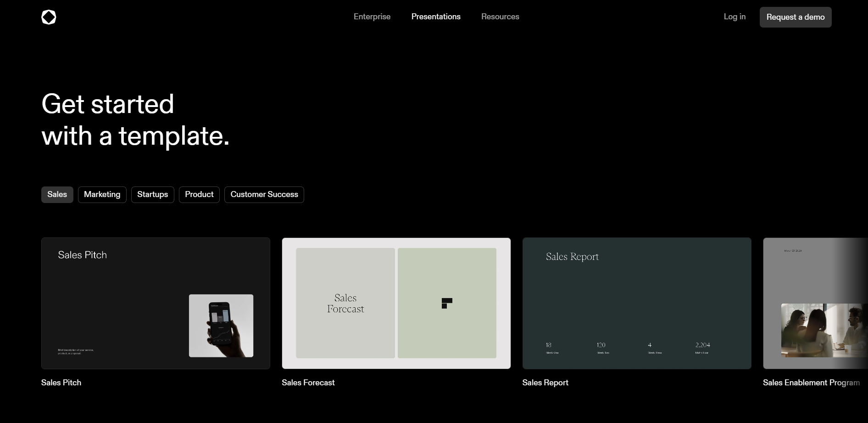Click the Sales Report caption link
Screen dimensions: 868x423
(x=545, y=383)
